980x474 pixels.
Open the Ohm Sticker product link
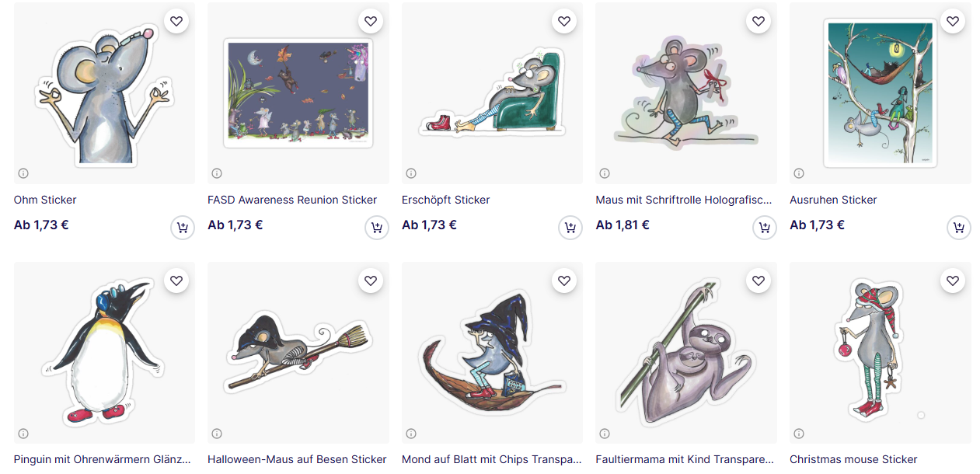[x=45, y=200]
